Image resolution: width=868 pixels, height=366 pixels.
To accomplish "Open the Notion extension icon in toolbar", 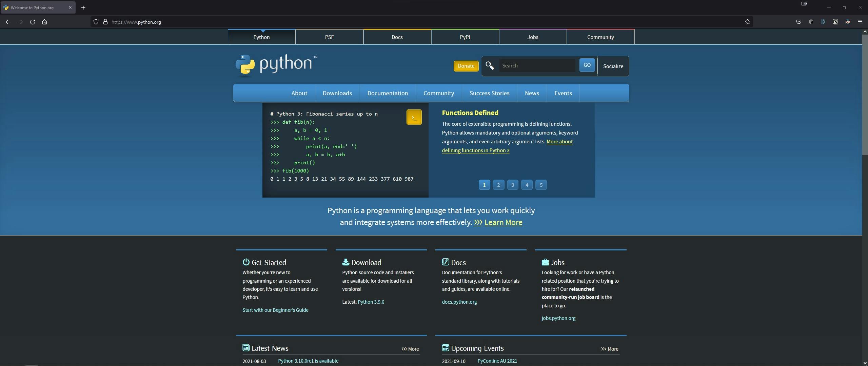I will point(835,22).
